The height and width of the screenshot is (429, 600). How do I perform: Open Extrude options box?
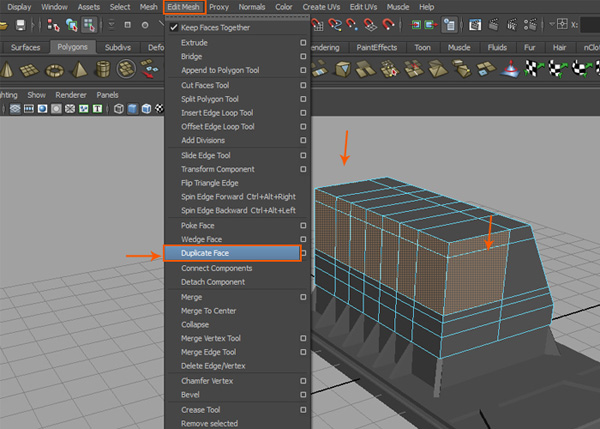click(x=303, y=43)
